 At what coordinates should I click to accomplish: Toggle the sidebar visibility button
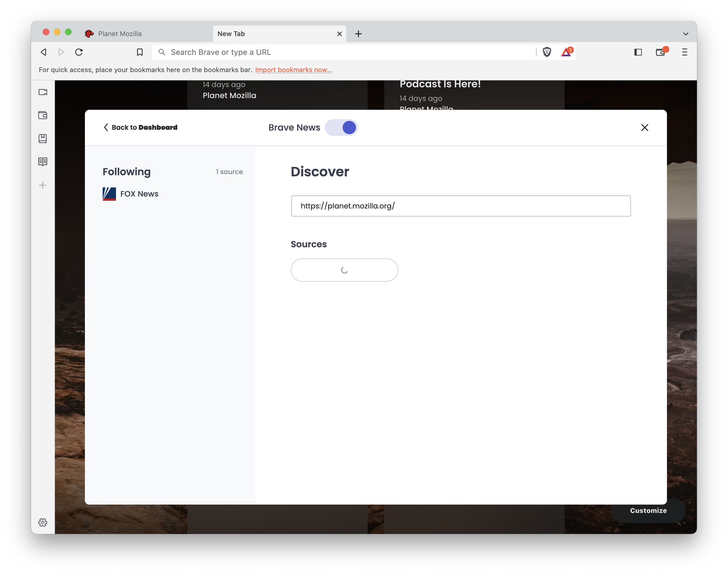tap(638, 52)
